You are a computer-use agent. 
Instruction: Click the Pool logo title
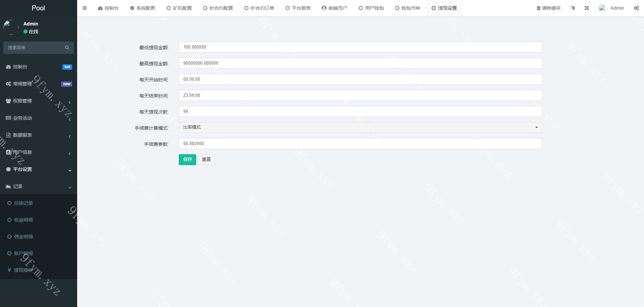38,8
